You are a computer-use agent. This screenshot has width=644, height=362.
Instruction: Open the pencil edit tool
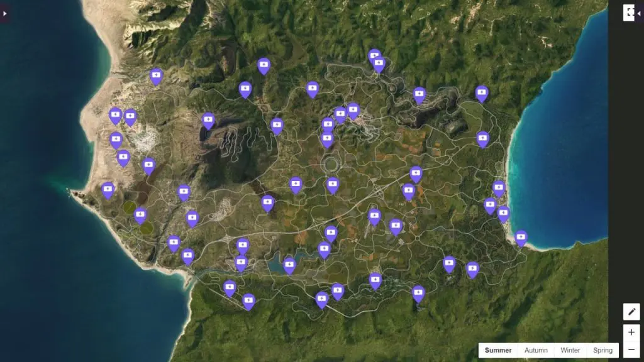[631, 312]
